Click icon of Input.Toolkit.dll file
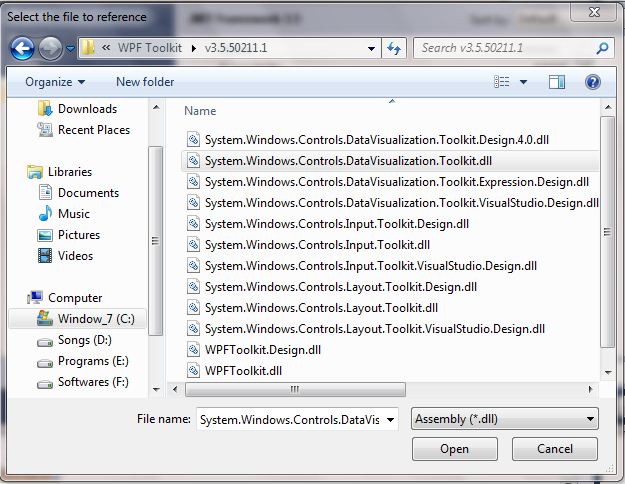Viewport: 625px width, 484px height. point(193,245)
